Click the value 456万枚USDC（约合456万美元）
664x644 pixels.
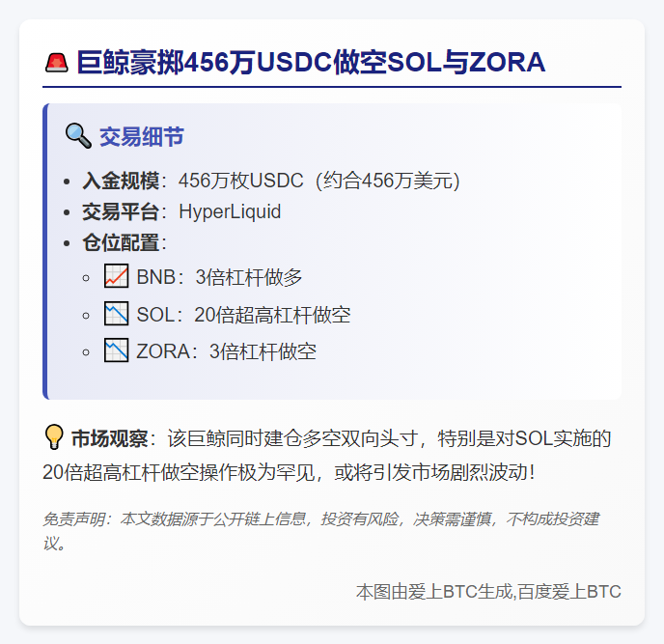[x=319, y=181]
